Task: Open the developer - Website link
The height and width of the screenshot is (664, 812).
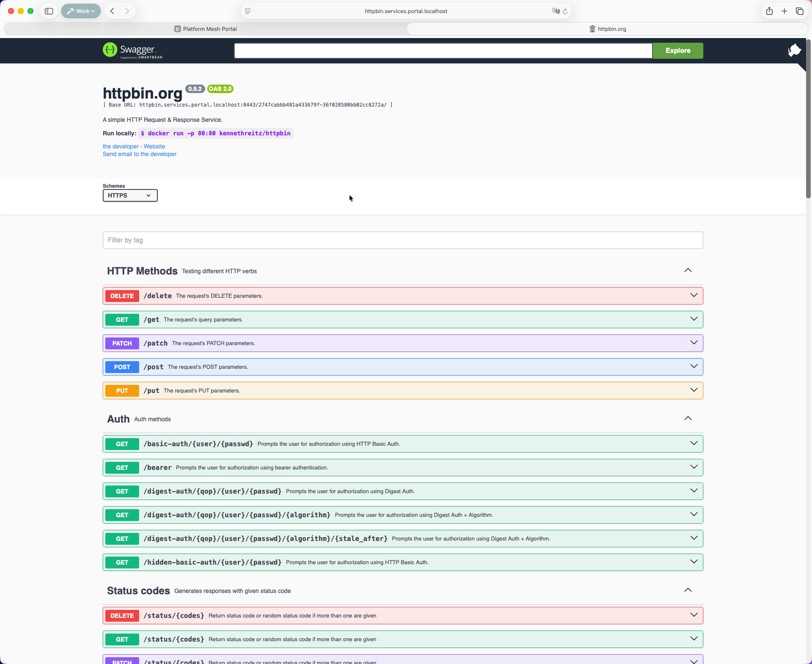Action: pyautogui.click(x=134, y=146)
